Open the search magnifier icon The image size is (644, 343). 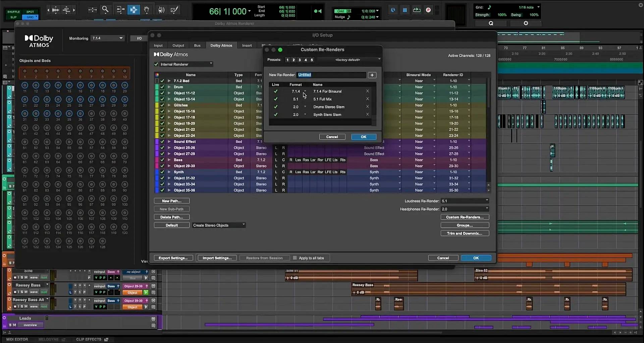[491, 23]
